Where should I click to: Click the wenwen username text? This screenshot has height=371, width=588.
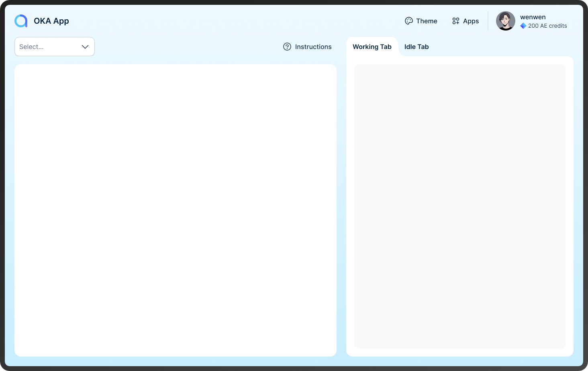point(533,17)
